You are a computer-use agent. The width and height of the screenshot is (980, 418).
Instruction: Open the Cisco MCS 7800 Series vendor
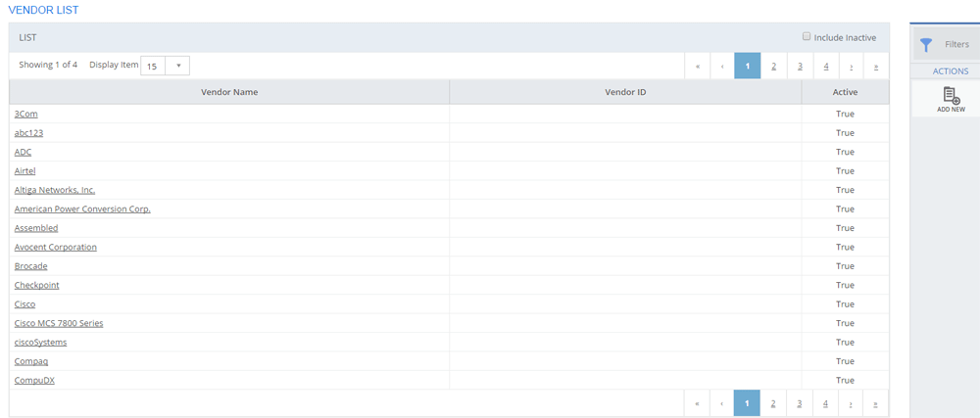click(x=59, y=323)
